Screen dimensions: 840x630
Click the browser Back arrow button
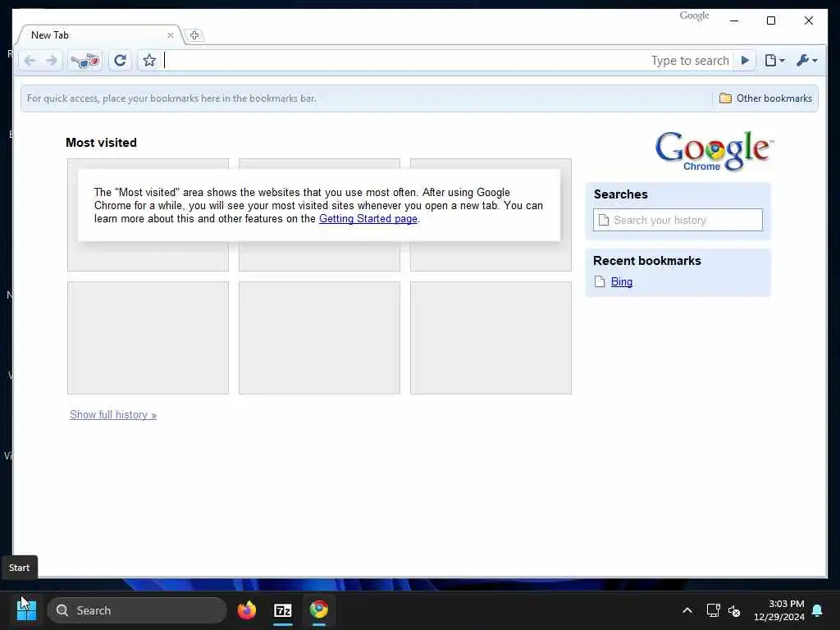pyautogui.click(x=30, y=61)
